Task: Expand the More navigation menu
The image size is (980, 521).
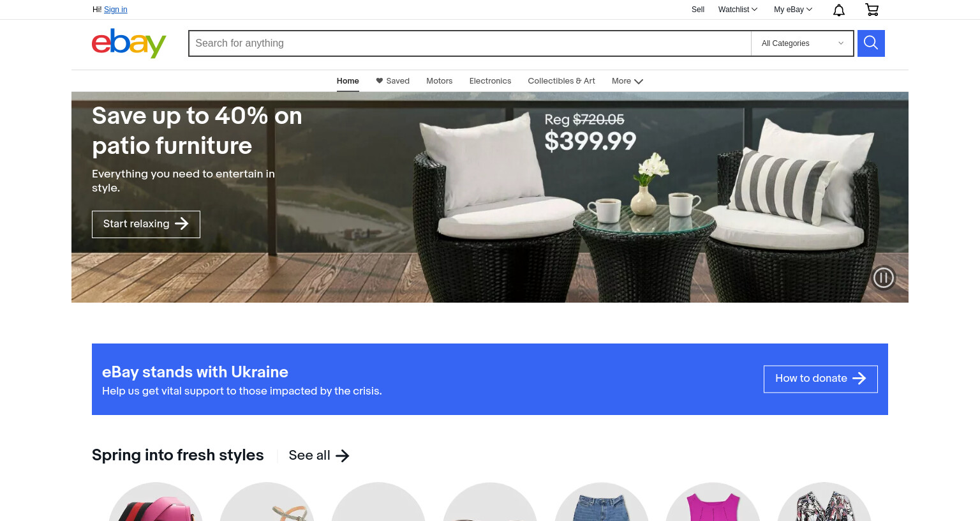Action: pos(627,81)
